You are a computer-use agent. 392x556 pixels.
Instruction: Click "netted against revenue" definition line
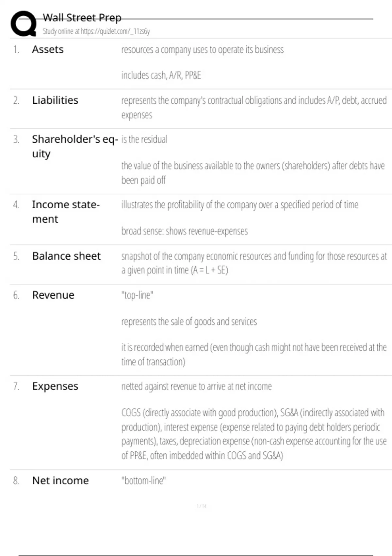click(196, 386)
